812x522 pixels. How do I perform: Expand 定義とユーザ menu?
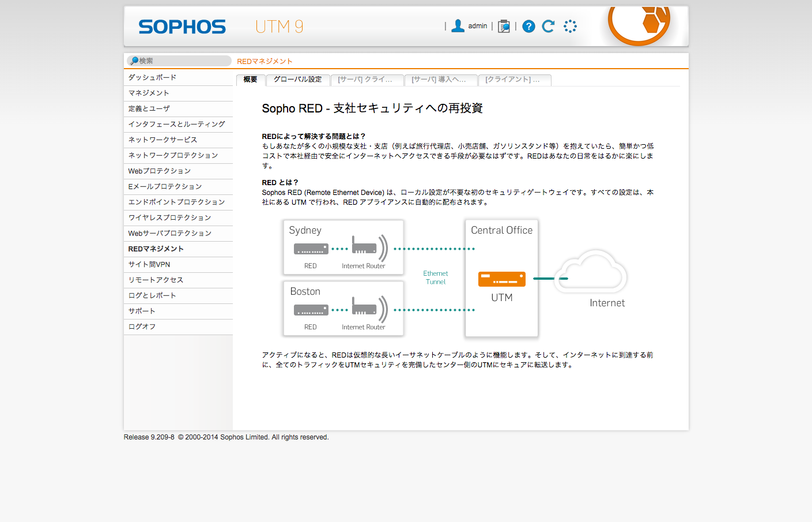(178, 108)
